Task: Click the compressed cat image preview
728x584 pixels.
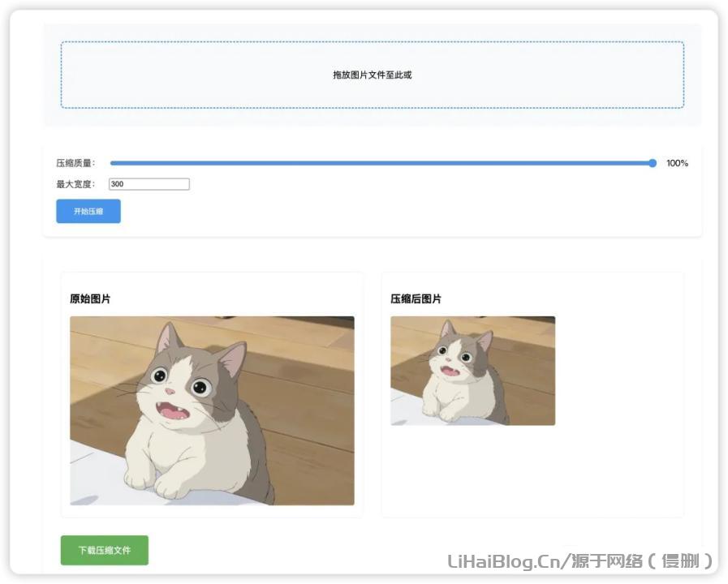Action: coord(472,371)
